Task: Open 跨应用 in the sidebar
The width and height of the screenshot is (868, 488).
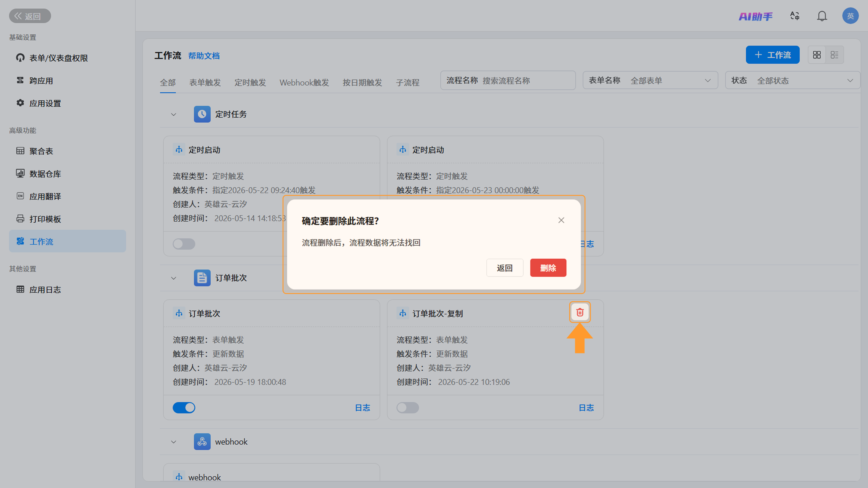Action: [x=67, y=81]
